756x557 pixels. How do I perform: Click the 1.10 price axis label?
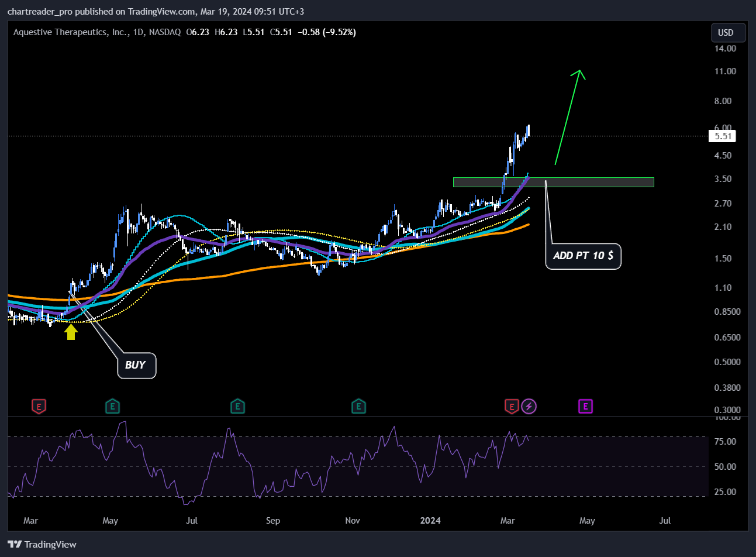tap(723, 288)
